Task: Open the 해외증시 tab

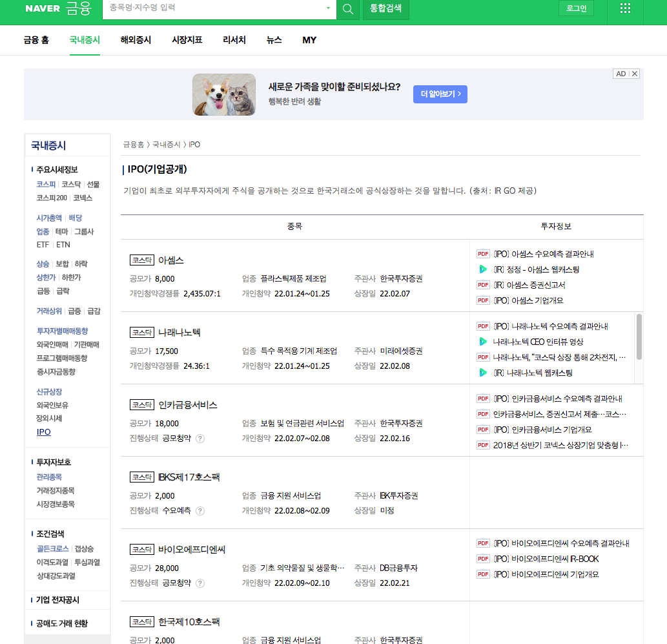Action: point(136,40)
